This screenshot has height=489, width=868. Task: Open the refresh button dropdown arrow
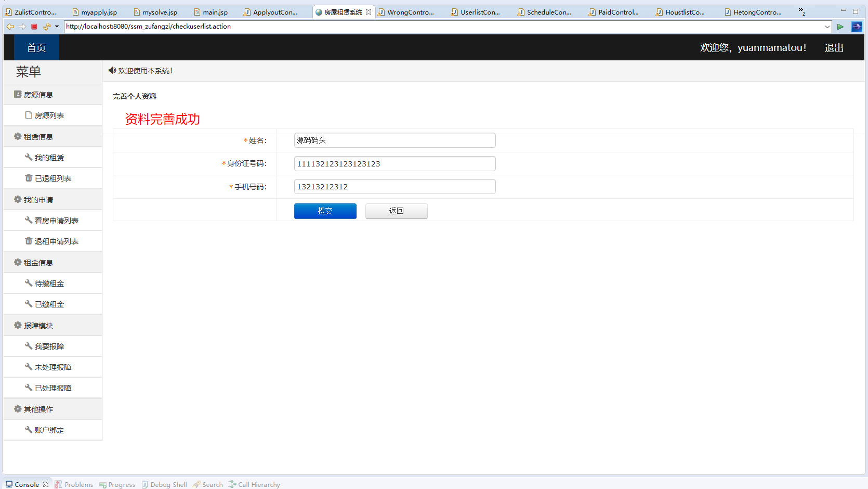57,27
